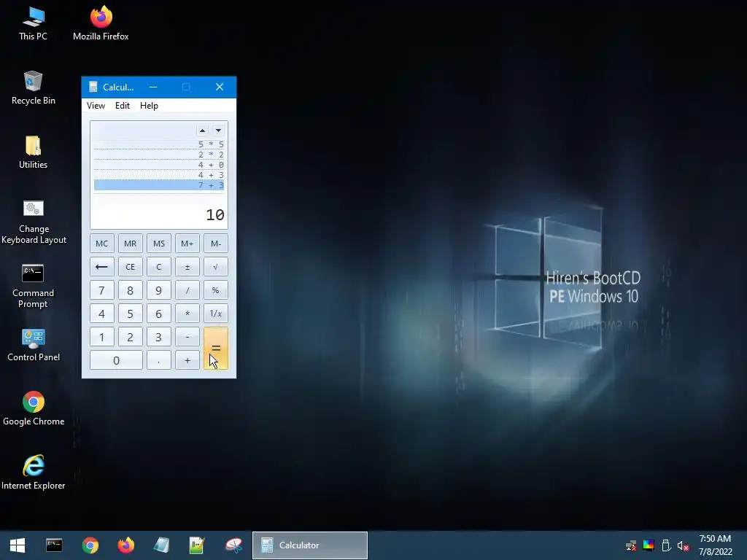The image size is (747, 560).
Task: Click the clock showing 7:50 AM
Action: 715,539
